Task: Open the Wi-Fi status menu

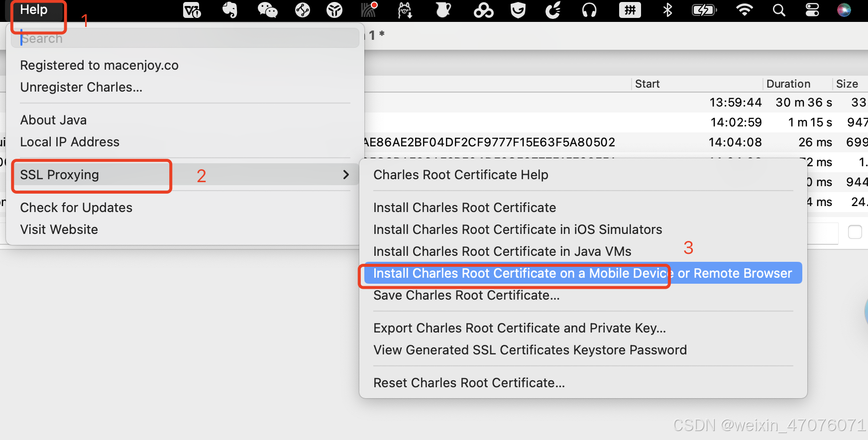Action: [x=744, y=10]
